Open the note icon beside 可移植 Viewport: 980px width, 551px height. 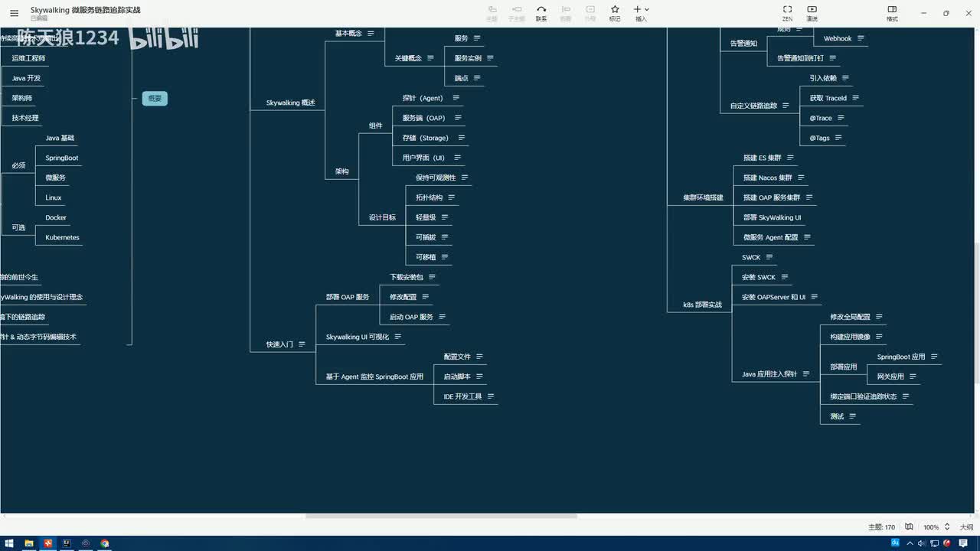point(445,257)
